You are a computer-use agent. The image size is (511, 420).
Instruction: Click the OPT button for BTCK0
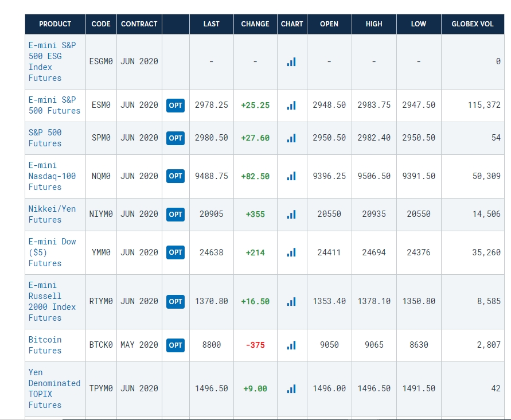click(x=175, y=345)
